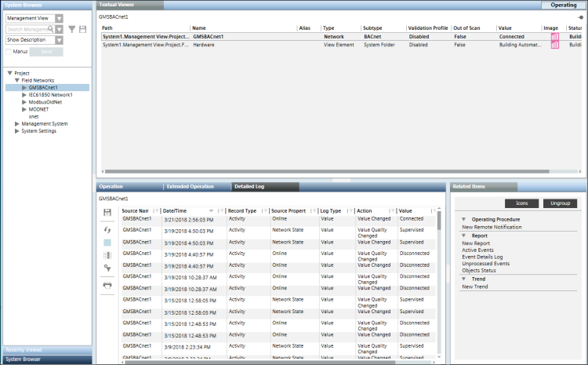Image resolution: width=588 pixels, height=365 pixels.
Task: Open the New Remote Notification link
Action: point(493,227)
